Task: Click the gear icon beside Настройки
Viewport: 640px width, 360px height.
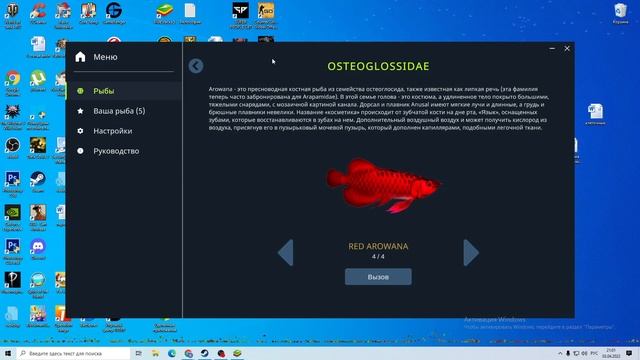Action: pos(80,131)
